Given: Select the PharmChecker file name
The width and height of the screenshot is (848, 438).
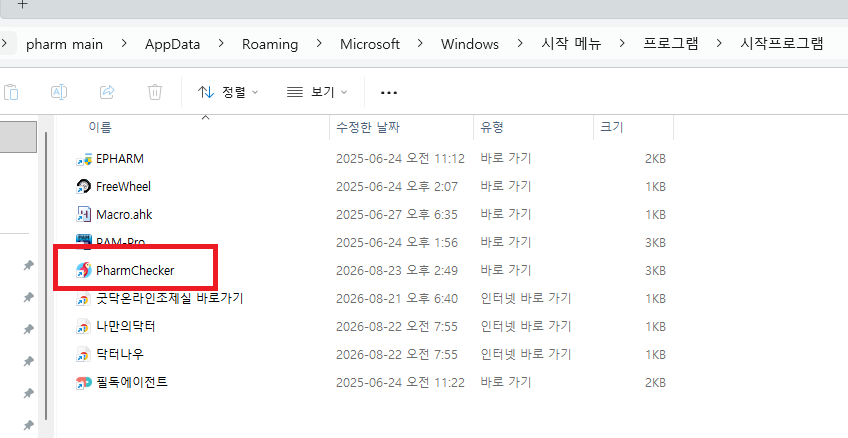Looking at the screenshot, I should pyautogui.click(x=135, y=270).
